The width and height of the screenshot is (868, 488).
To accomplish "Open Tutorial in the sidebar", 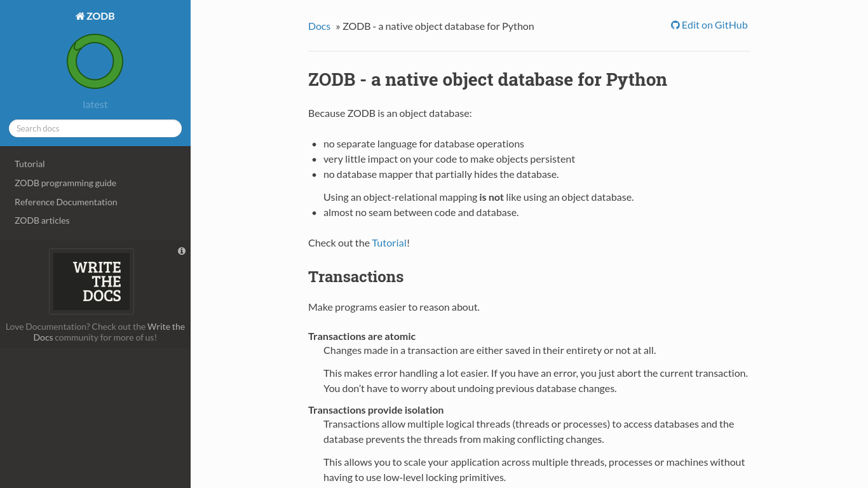I will tap(30, 164).
